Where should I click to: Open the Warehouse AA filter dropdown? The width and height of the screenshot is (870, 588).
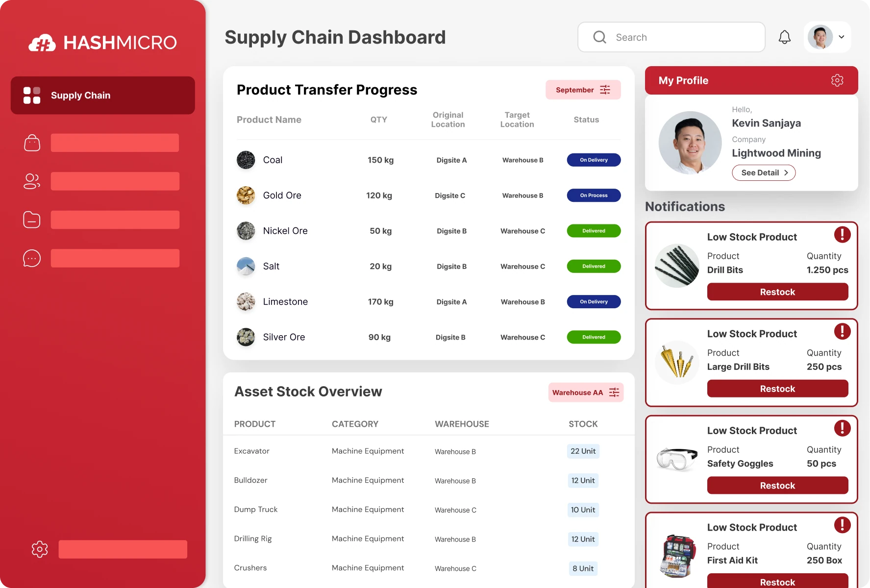tap(585, 392)
